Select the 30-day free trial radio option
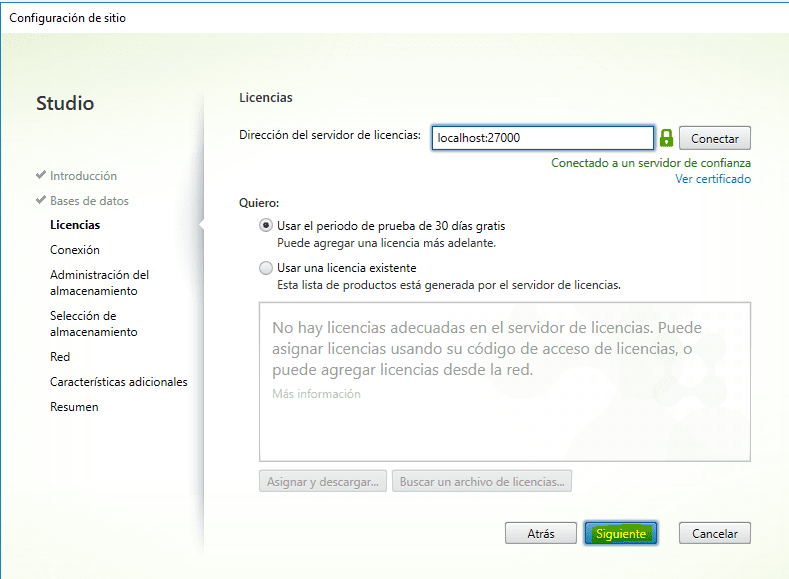This screenshot has width=789, height=579. (266, 225)
